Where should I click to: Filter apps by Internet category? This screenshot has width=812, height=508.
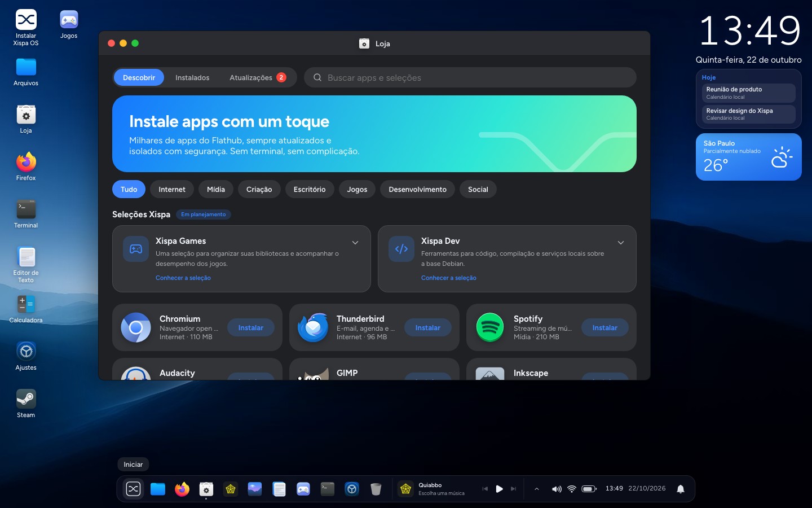(172, 189)
